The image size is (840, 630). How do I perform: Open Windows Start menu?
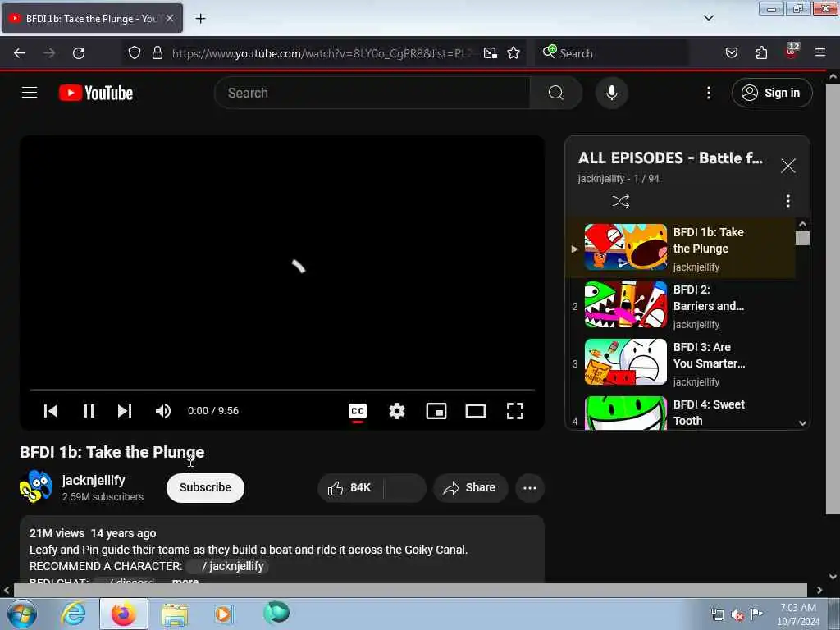coord(21,614)
